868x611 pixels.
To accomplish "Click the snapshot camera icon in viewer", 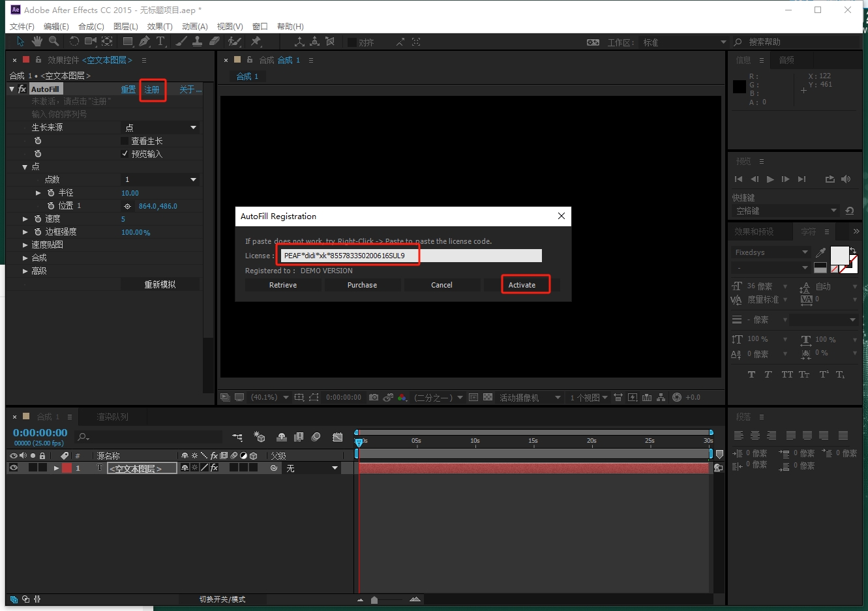I will tap(374, 397).
